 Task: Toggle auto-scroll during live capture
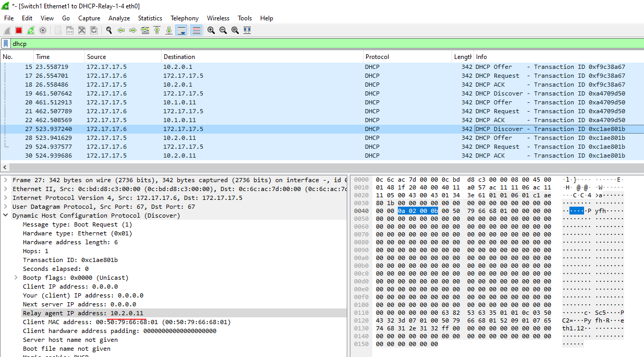coord(181,31)
